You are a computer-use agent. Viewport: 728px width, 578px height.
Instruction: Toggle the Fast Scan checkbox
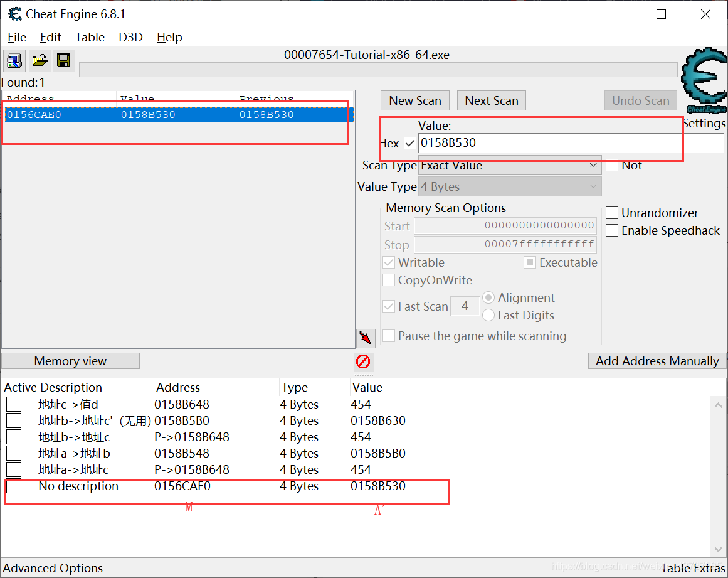(x=389, y=306)
